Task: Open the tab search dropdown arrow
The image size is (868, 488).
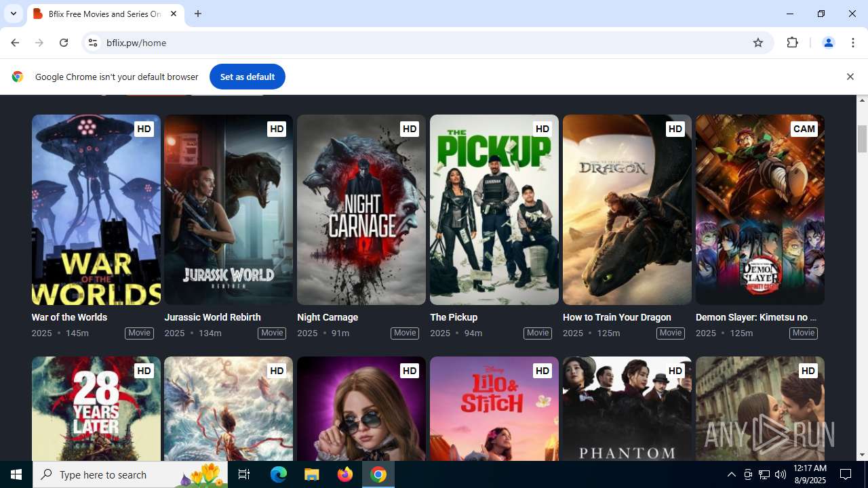Action: click(x=13, y=14)
